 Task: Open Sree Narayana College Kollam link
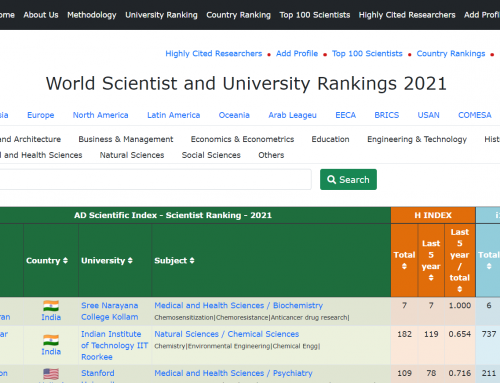pos(110,311)
